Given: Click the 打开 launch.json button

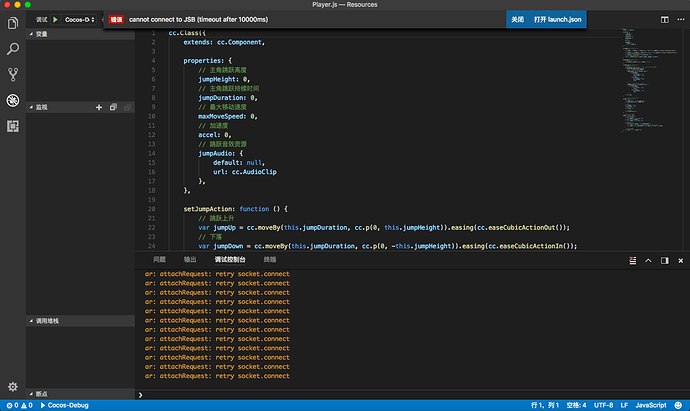Looking at the screenshot, I should click(555, 19).
